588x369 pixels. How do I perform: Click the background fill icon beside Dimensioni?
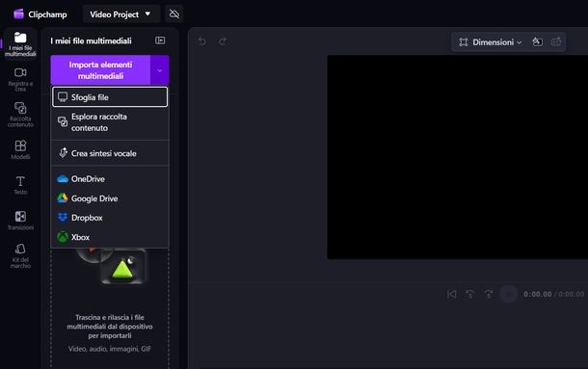point(537,42)
